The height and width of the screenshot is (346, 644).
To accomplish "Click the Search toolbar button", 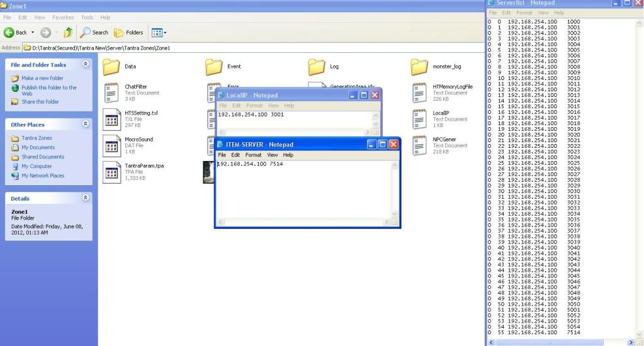I will coord(94,32).
